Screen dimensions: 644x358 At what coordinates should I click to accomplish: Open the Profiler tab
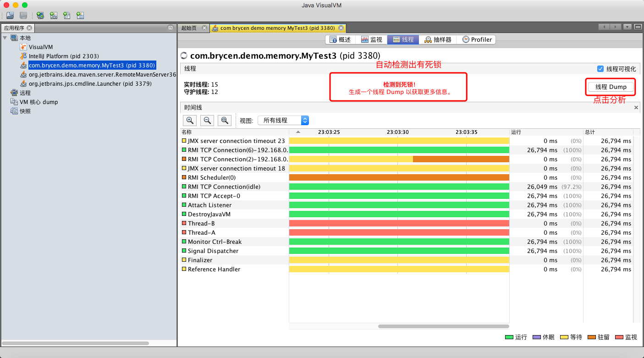pyautogui.click(x=477, y=40)
